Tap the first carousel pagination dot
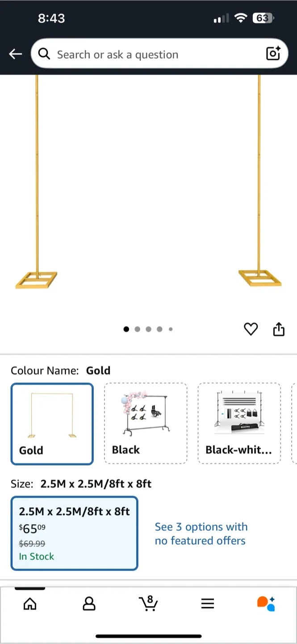This screenshot has height=644, width=297. (126, 329)
